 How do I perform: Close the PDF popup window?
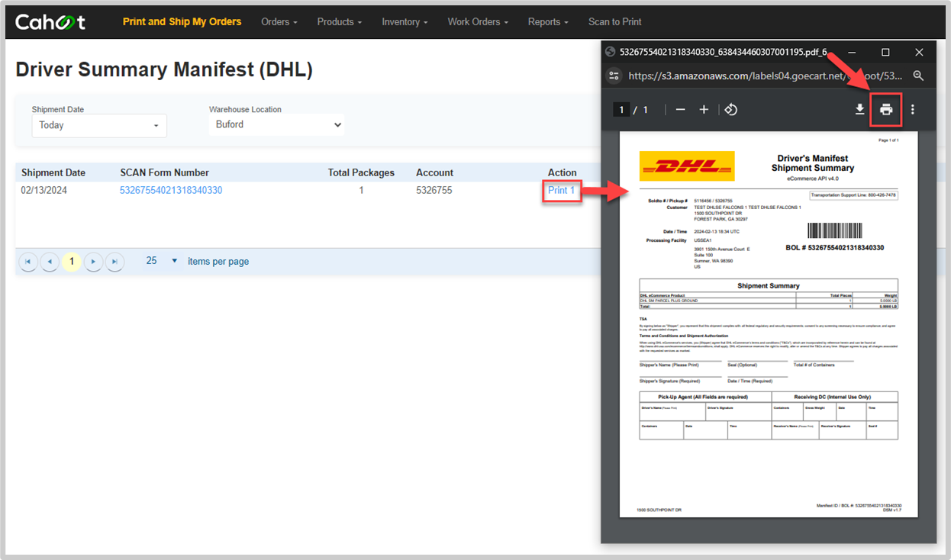point(919,52)
